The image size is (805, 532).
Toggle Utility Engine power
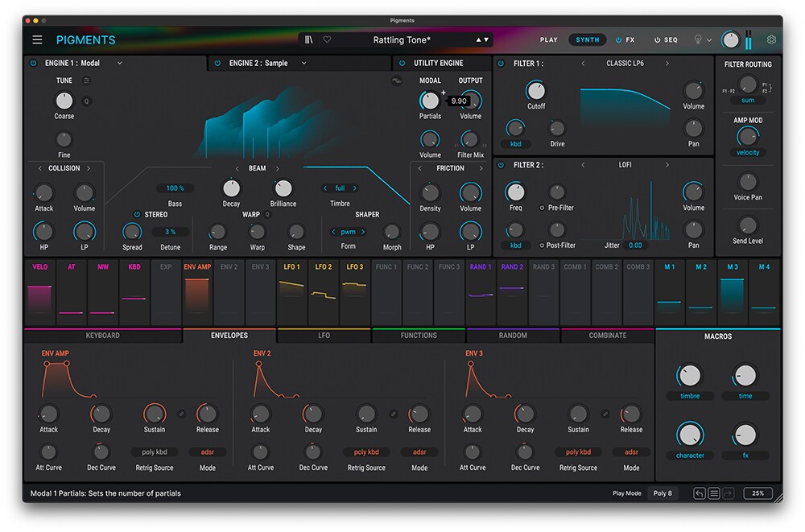click(x=402, y=63)
